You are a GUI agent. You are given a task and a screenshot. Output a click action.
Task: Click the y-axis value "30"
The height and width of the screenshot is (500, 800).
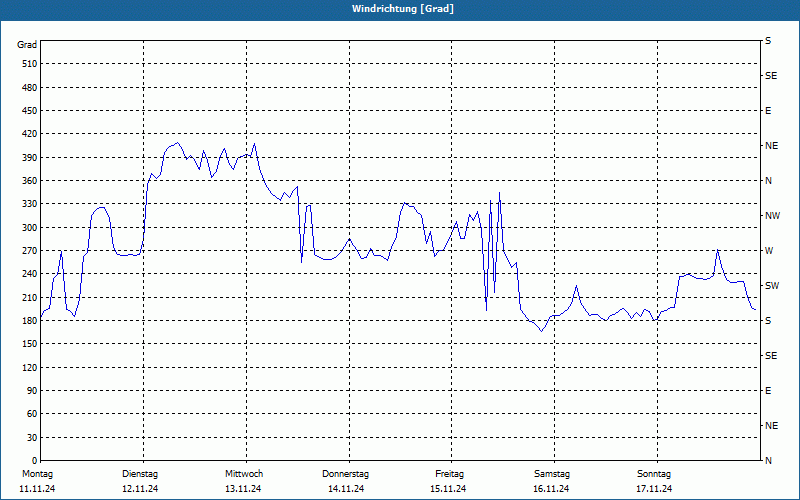pyautogui.click(x=32, y=437)
